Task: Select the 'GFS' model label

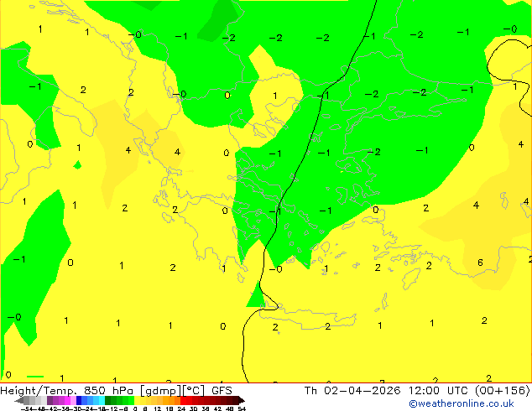Action: [222, 391]
